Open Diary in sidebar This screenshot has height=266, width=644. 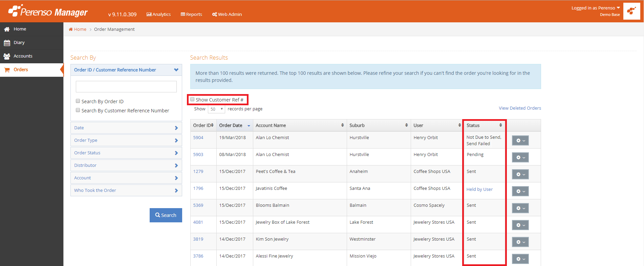click(x=31, y=43)
